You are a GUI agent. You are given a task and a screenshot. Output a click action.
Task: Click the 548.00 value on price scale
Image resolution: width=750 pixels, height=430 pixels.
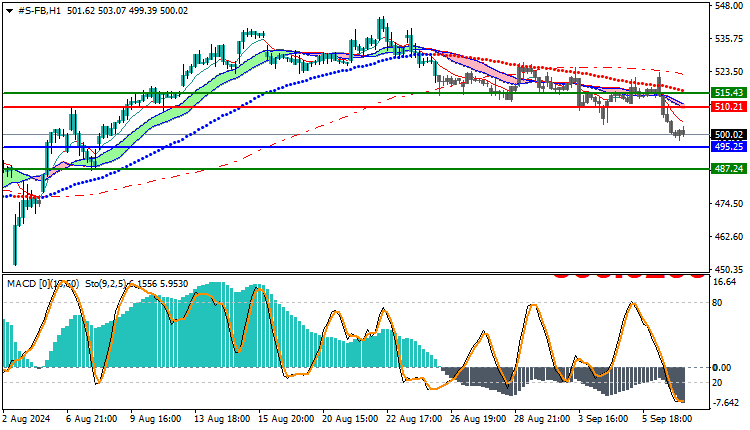728,5
